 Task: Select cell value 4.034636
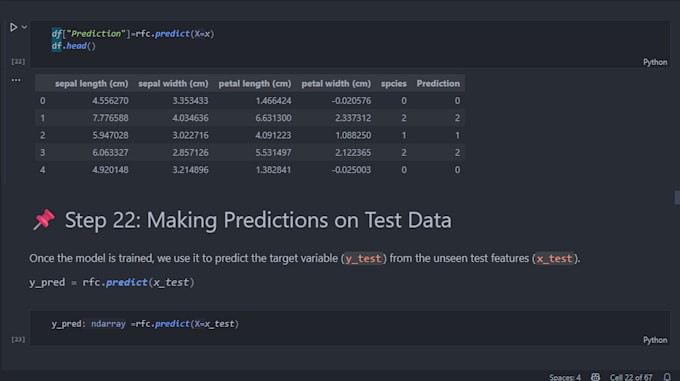tap(190, 118)
